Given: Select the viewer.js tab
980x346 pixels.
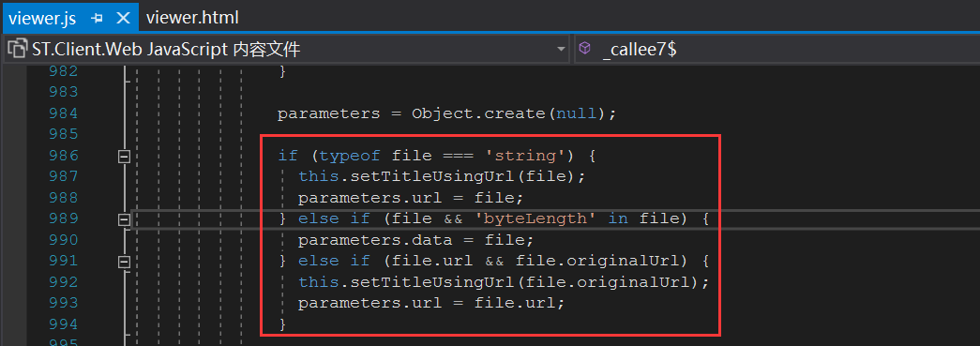Looking at the screenshot, I should click(x=42, y=18).
